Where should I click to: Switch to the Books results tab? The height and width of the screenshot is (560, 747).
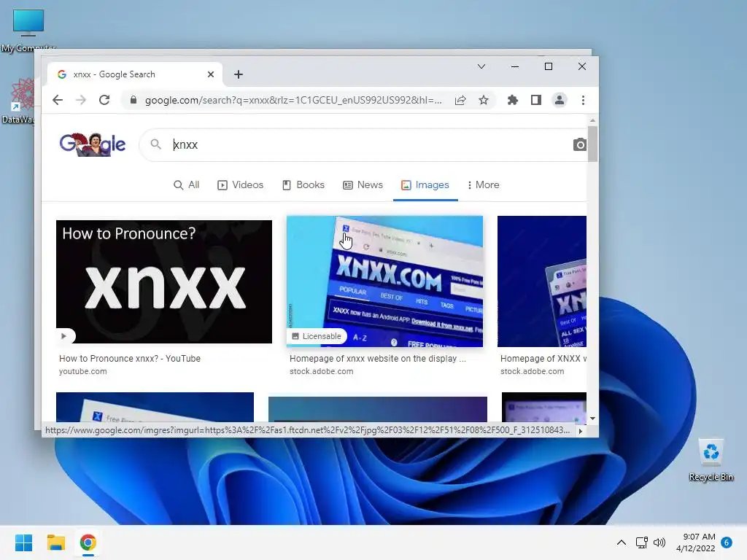[303, 184]
